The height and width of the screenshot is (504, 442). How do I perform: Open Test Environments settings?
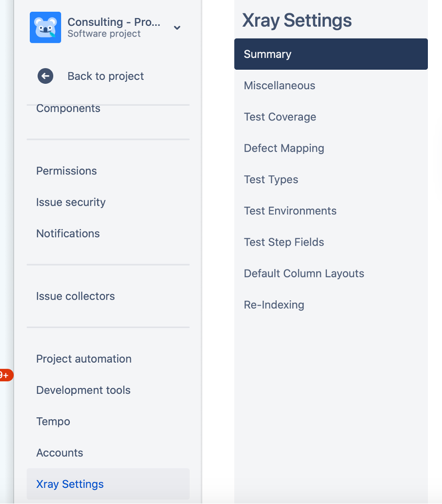pyautogui.click(x=290, y=211)
